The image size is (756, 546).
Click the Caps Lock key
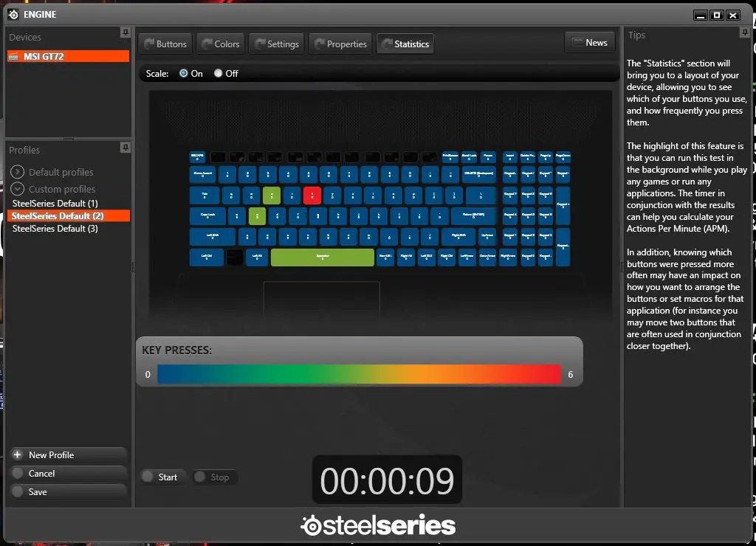coord(207,216)
